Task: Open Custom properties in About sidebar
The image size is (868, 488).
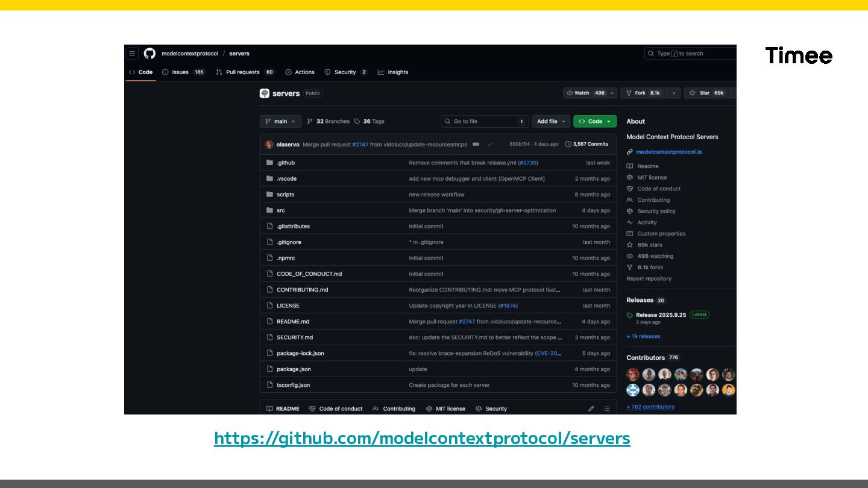Action: click(x=661, y=234)
